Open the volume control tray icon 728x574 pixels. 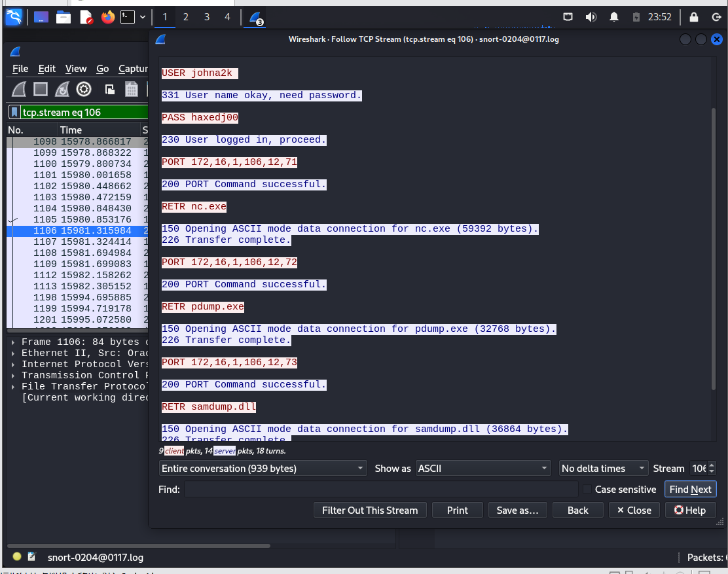(591, 17)
